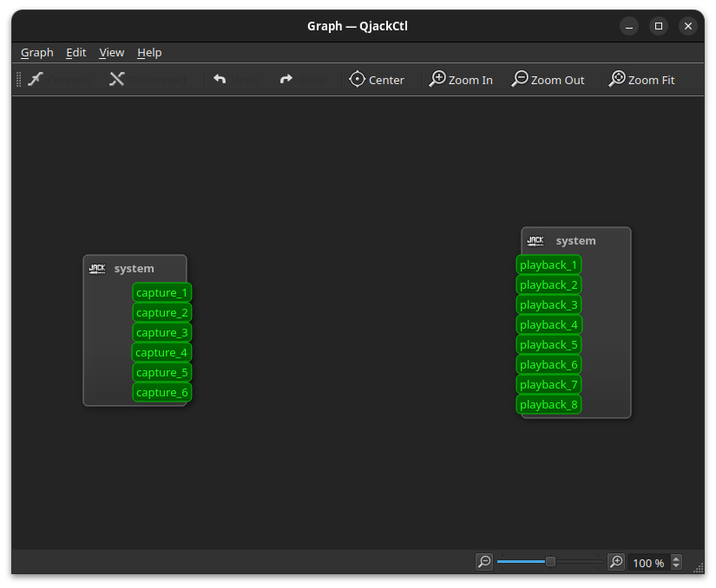Select the capture_3 port
This screenshot has height=588, width=716.
162,332
